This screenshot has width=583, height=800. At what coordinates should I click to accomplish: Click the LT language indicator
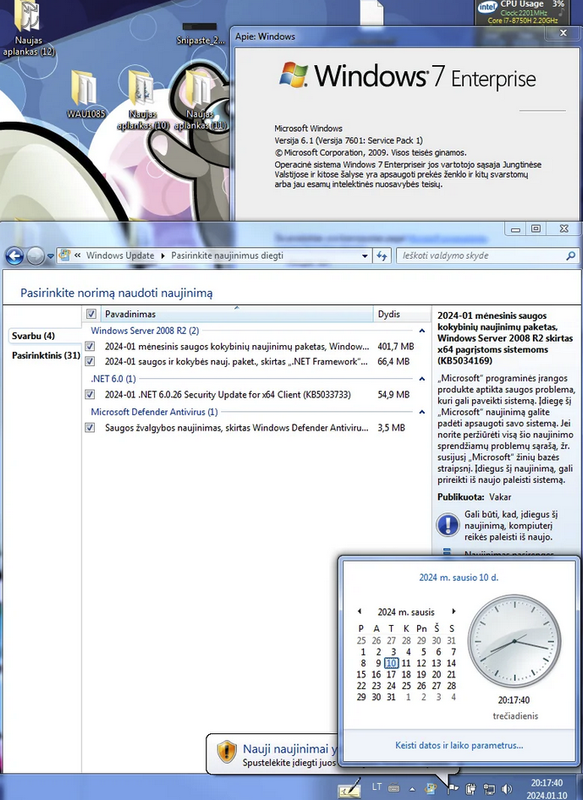coord(376,787)
